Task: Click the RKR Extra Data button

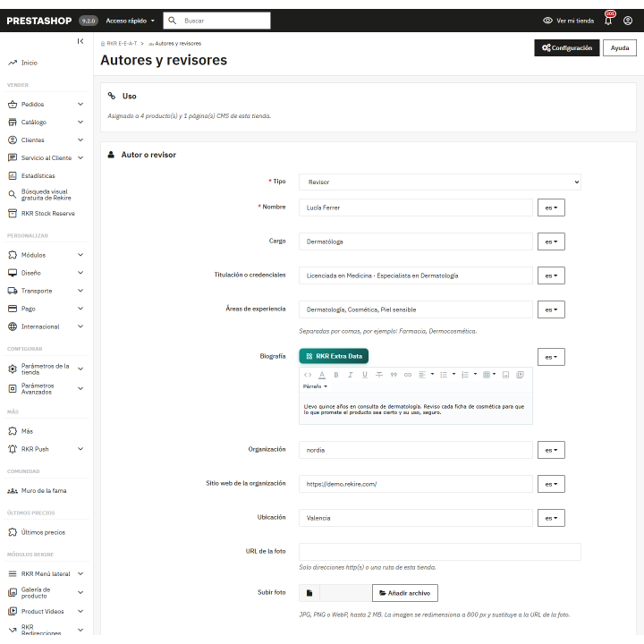Action: pyautogui.click(x=334, y=356)
